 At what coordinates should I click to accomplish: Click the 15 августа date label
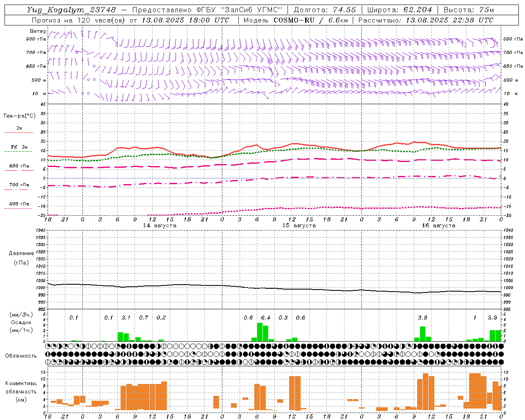click(x=299, y=226)
